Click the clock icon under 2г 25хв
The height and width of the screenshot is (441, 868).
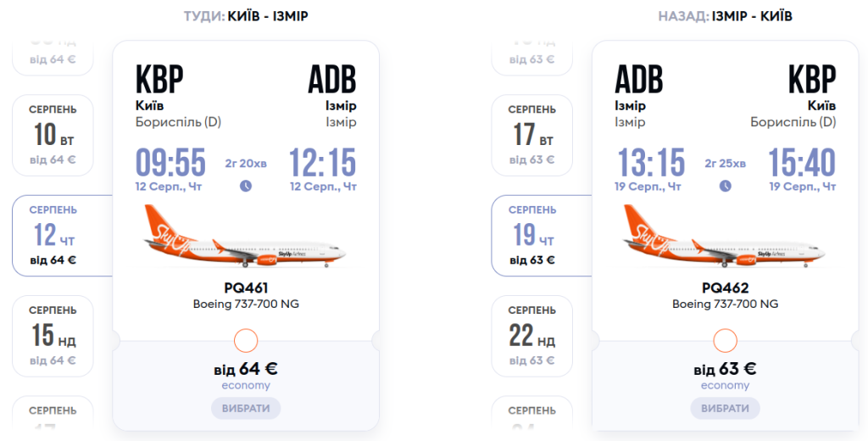tap(725, 186)
